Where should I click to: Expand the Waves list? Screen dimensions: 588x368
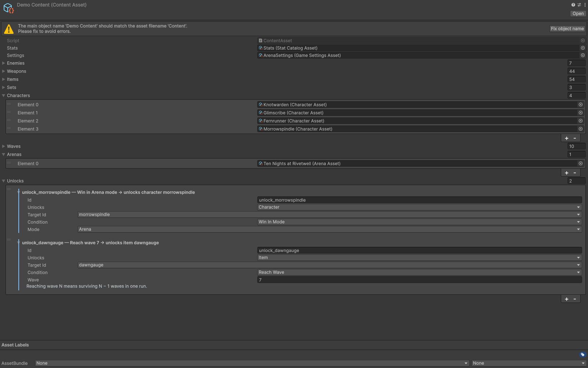tap(4, 146)
